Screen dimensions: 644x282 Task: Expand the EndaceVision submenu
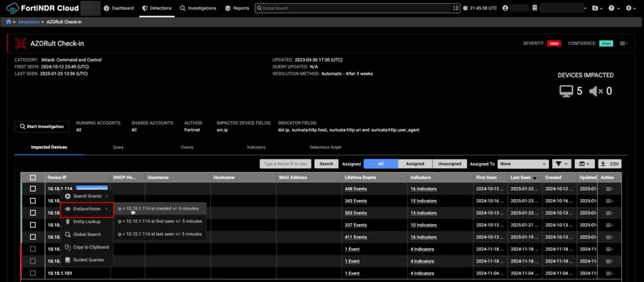87,209
